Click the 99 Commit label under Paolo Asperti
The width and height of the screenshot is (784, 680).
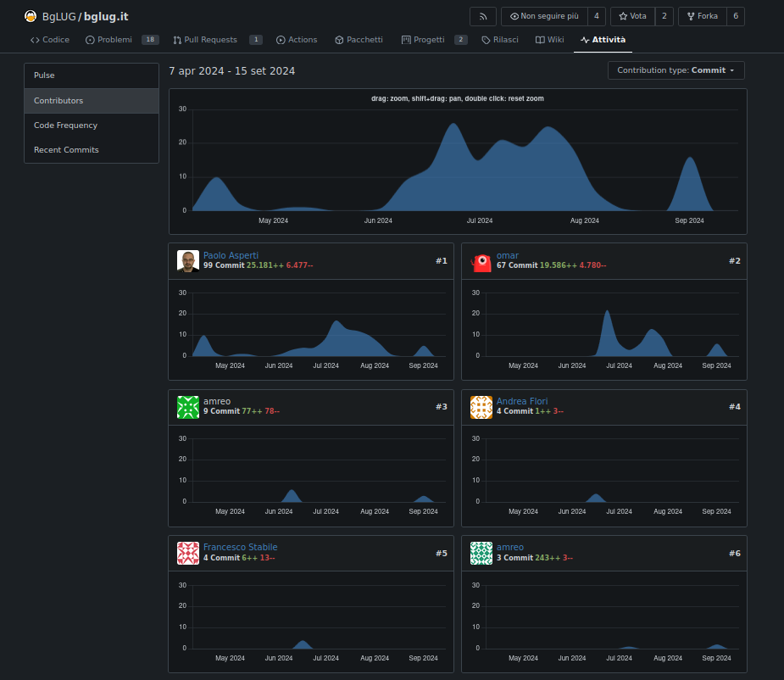[224, 265]
